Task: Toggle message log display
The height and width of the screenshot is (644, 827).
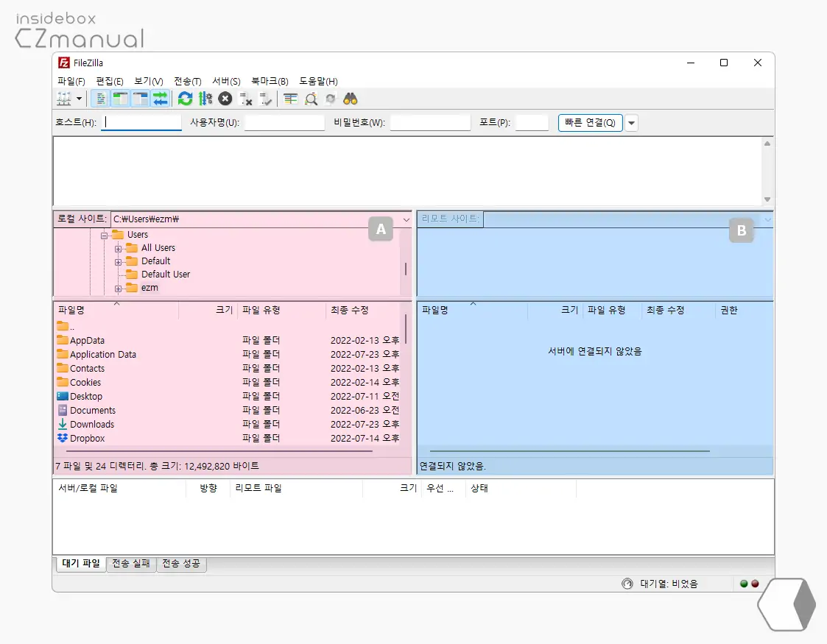Action: (x=101, y=99)
